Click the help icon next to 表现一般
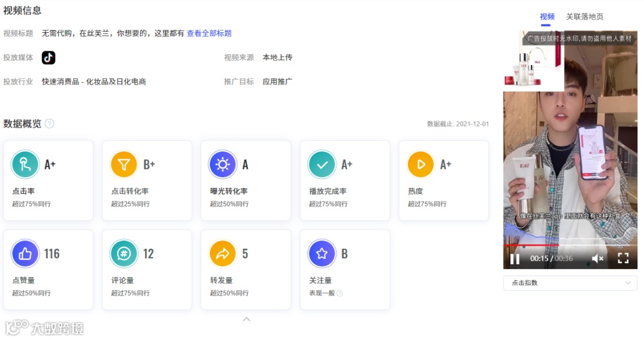Image resolution: width=644 pixels, height=340 pixels. (340, 293)
